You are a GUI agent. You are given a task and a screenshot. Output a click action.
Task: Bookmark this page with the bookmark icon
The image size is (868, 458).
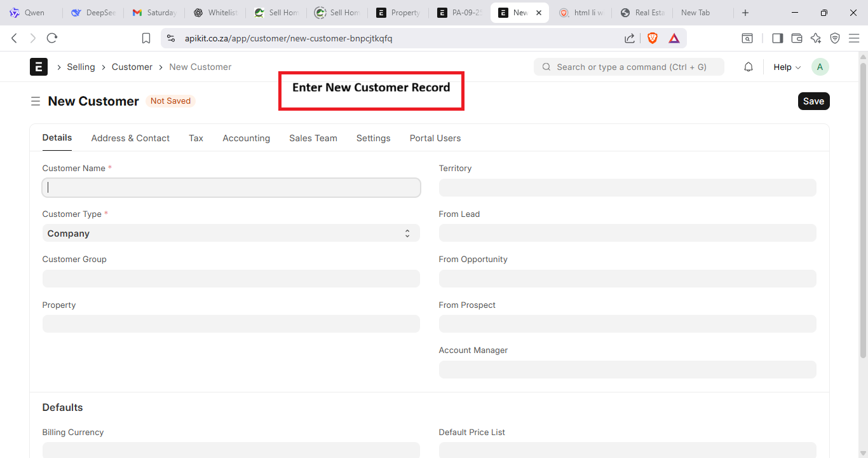[x=146, y=38]
